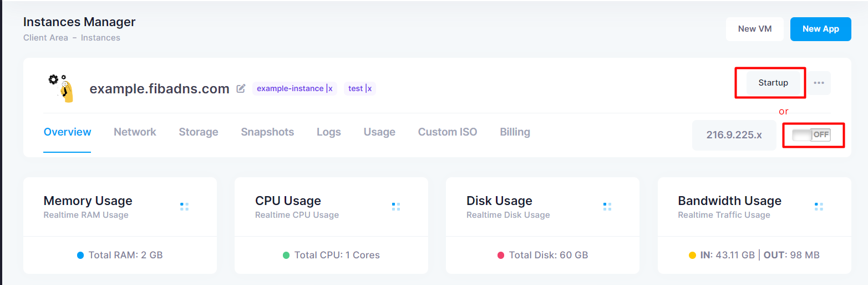Click the New VM button

[x=755, y=29]
